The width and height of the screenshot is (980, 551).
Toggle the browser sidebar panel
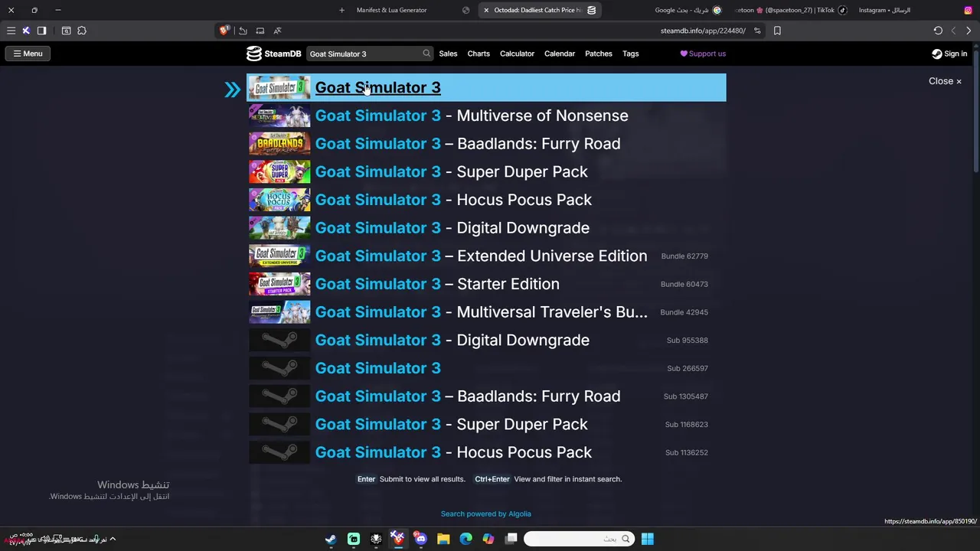41,31
